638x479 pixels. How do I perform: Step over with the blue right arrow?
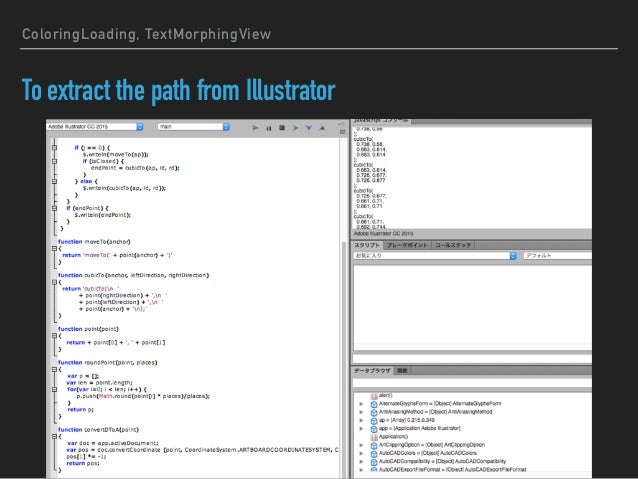[295, 128]
